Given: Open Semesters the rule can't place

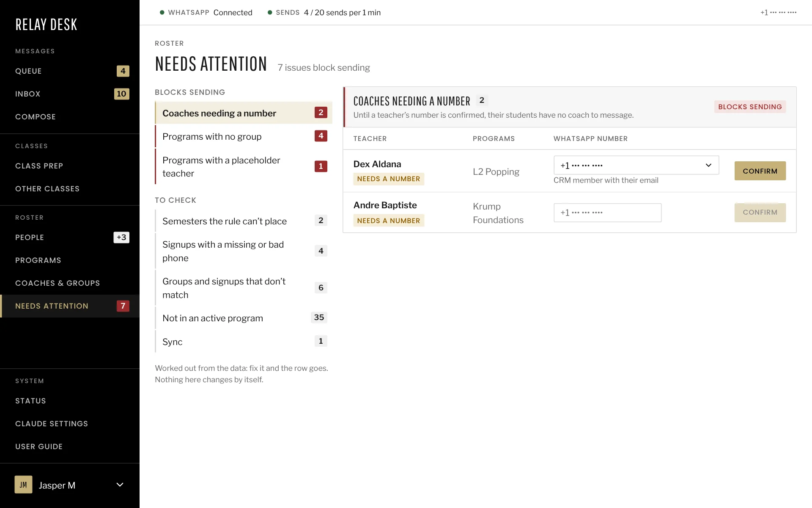Looking at the screenshot, I should point(244,221).
